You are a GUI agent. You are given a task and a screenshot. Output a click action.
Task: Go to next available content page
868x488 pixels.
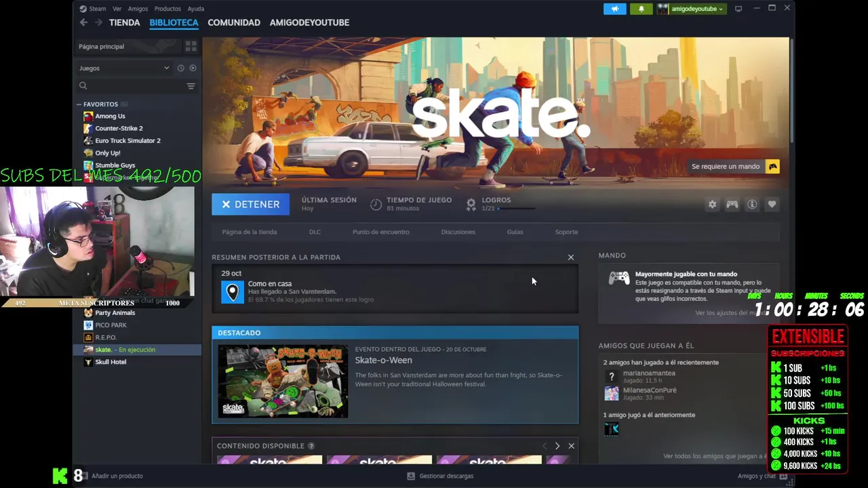[x=557, y=446]
